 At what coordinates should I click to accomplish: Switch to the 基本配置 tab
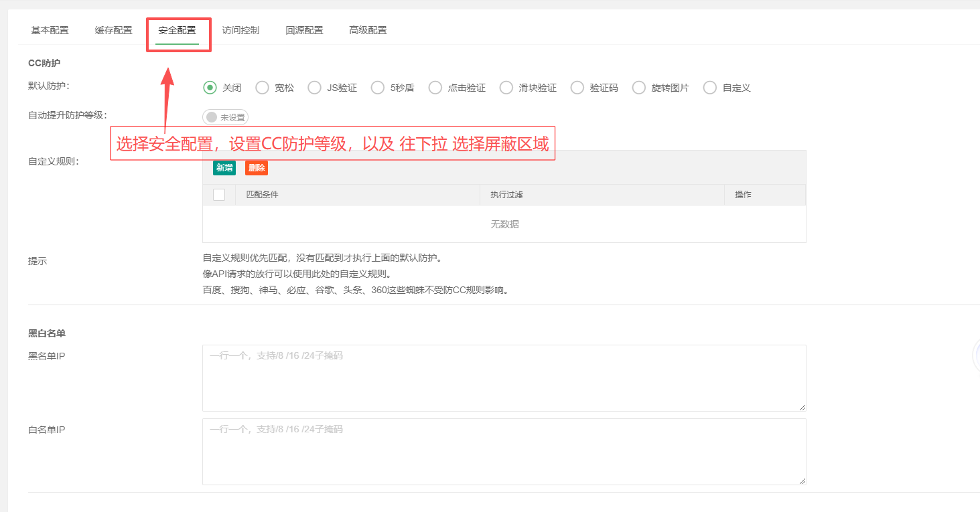coord(50,30)
